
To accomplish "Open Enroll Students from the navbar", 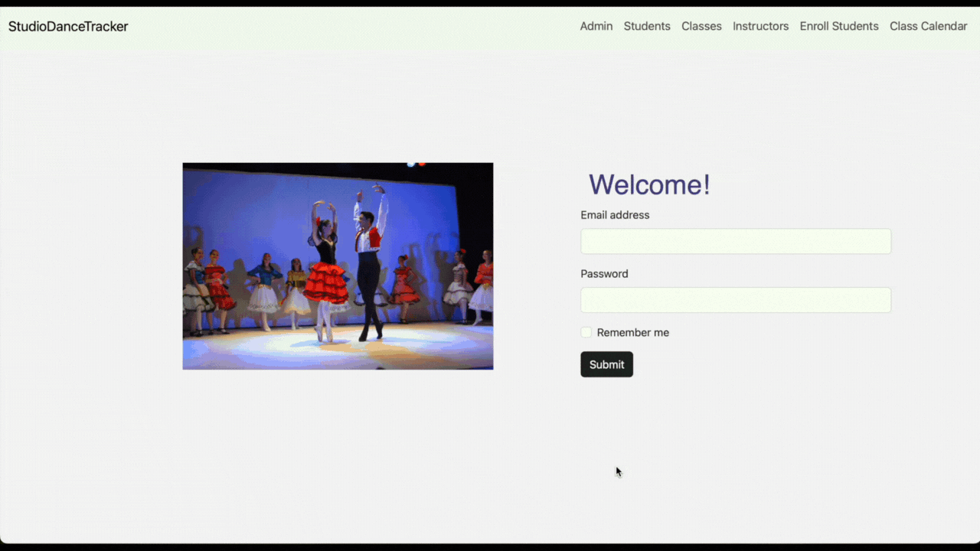I will [838, 26].
